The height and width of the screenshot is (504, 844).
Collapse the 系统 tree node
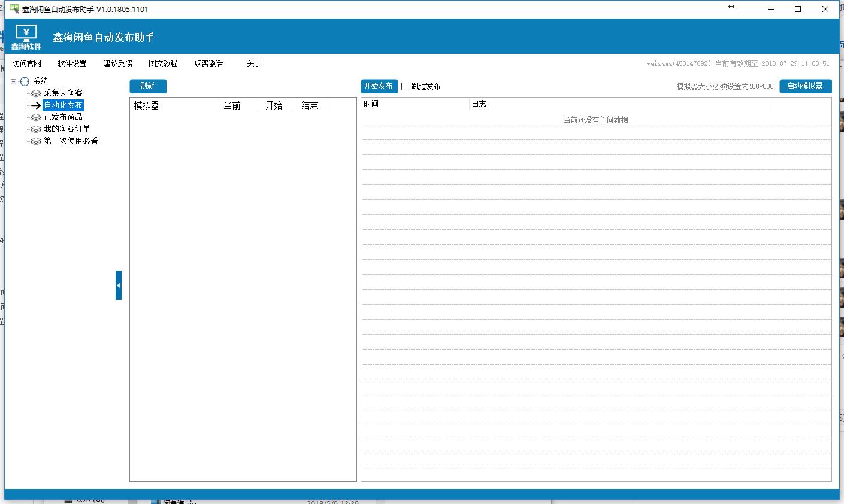click(14, 81)
